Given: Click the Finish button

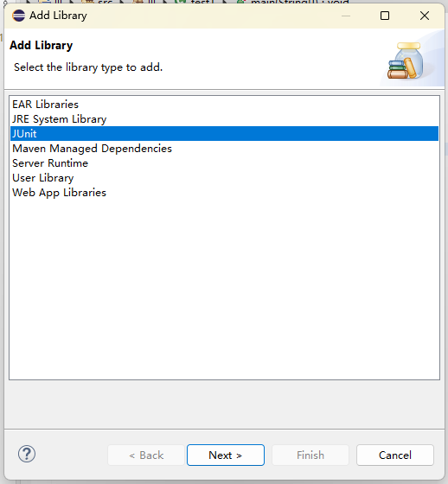Looking at the screenshot, I should click(310, 455).
